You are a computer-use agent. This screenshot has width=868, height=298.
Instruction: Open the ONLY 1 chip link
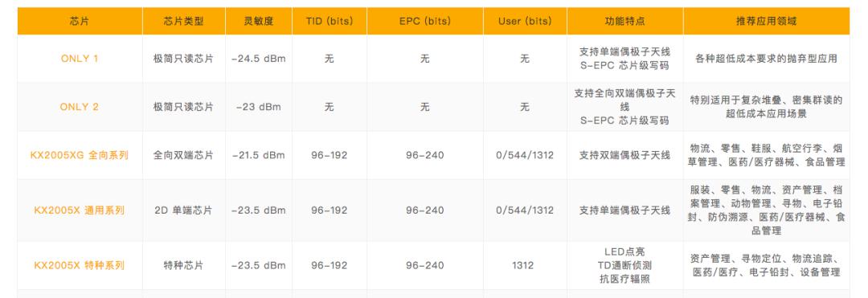[80, 59]
